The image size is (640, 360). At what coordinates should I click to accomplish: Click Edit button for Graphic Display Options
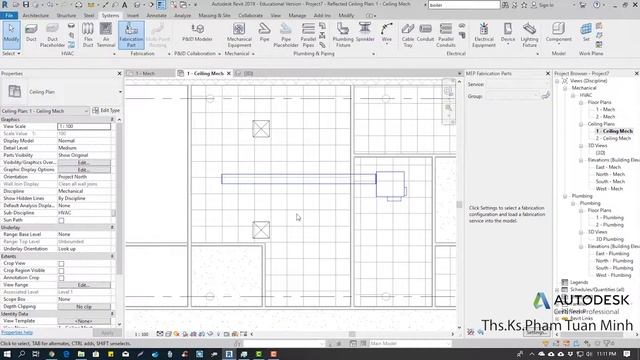pyautogui.click(x=84, y=170)
